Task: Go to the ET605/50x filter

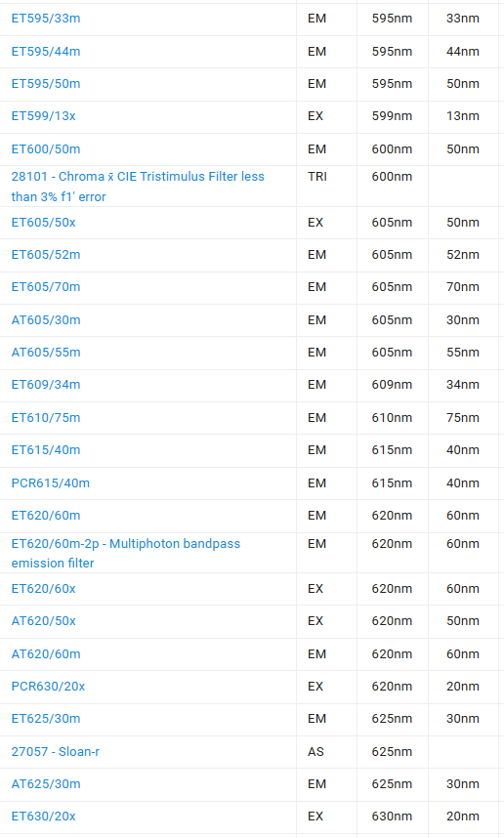Action: (43, 223)
